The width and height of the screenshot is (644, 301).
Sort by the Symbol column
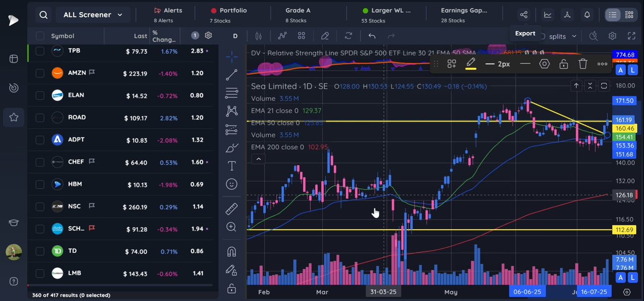point(63,36)
